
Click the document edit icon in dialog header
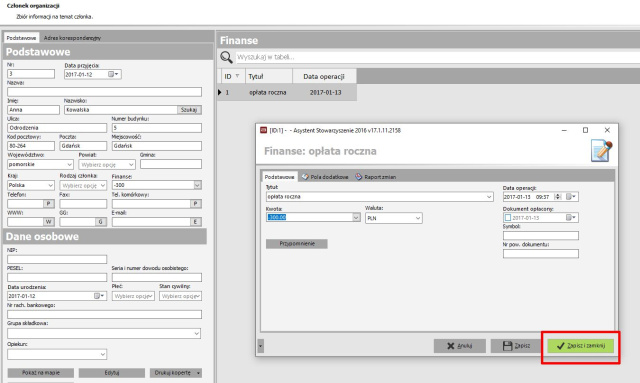coord(602,151)
